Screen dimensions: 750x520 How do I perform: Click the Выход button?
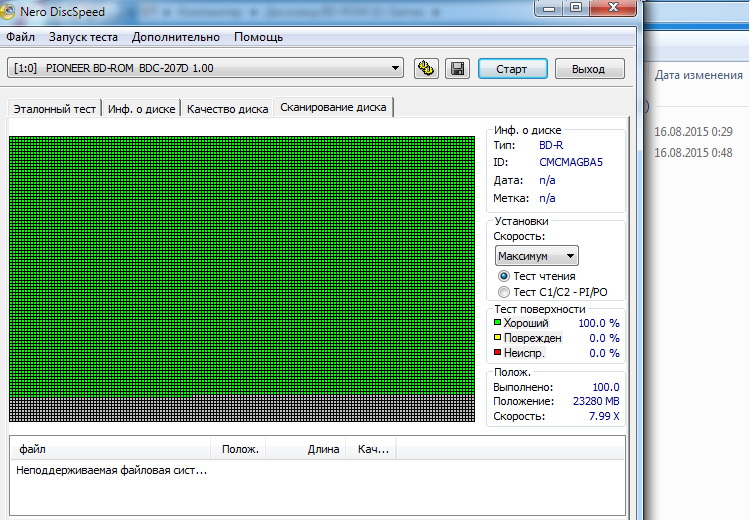click(x=589, y=69)
